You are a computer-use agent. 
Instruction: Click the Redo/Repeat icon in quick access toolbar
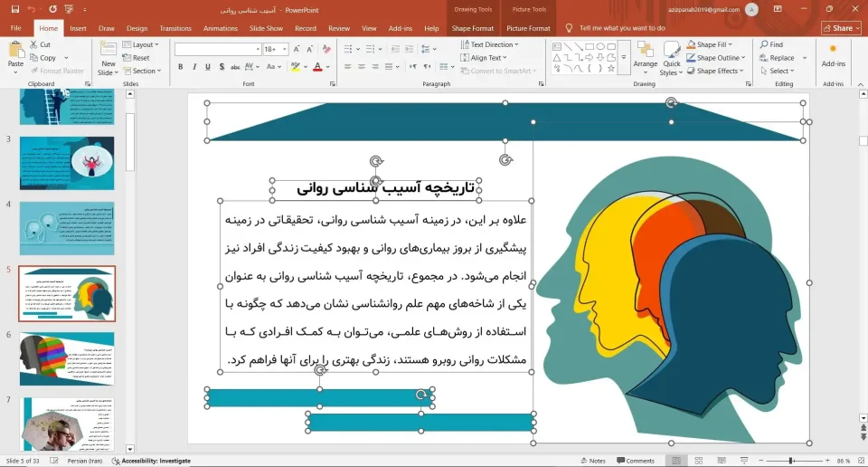pos(52,9)
